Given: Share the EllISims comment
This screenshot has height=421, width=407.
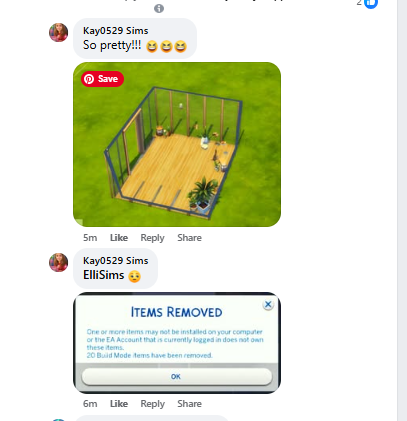Looking at the screenshot, I should 189,404.
